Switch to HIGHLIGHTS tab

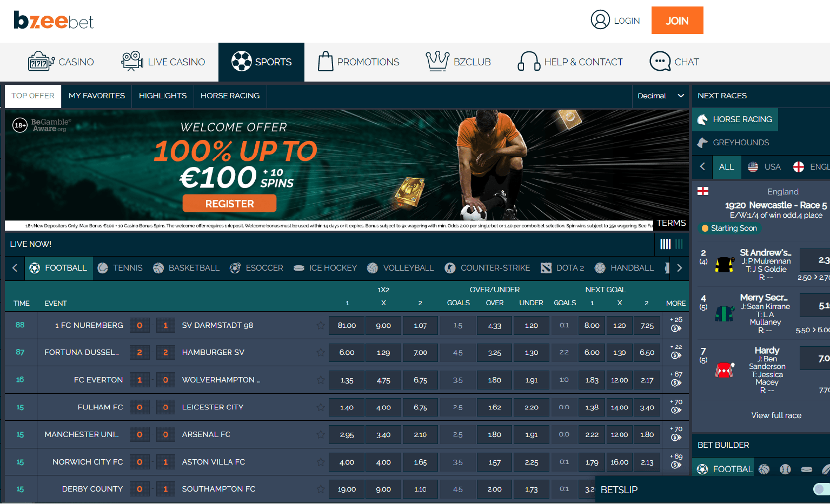point(163,96)
